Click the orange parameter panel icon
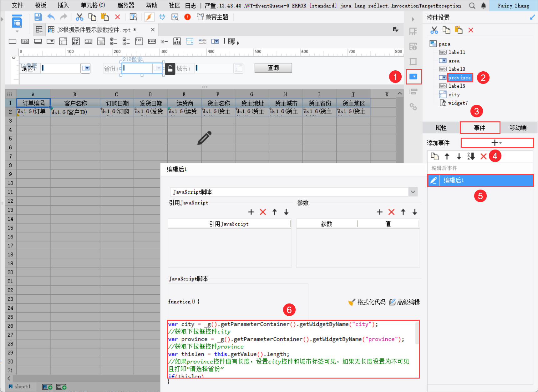The height and width of the screenshot is (392, 538). point(149,17)
